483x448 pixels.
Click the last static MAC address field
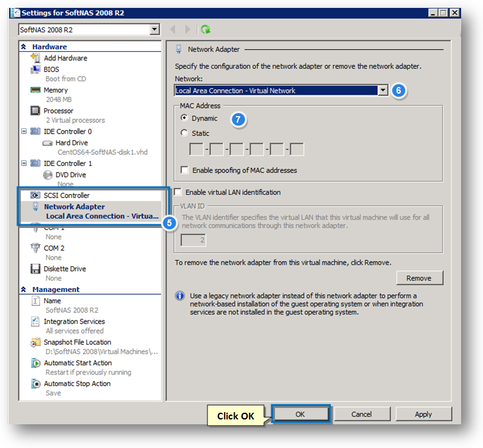click(297, 150)
